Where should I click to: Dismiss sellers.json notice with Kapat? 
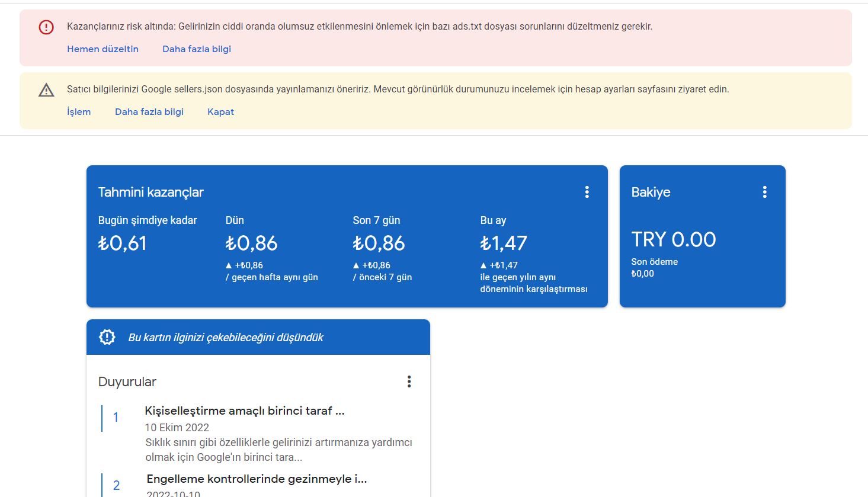[220, 112]
